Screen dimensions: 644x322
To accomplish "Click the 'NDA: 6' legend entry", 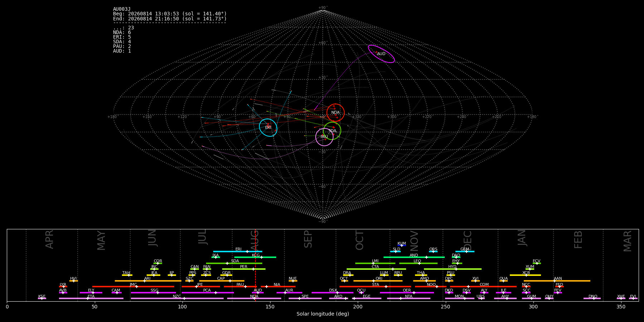I will click(122, 33).
